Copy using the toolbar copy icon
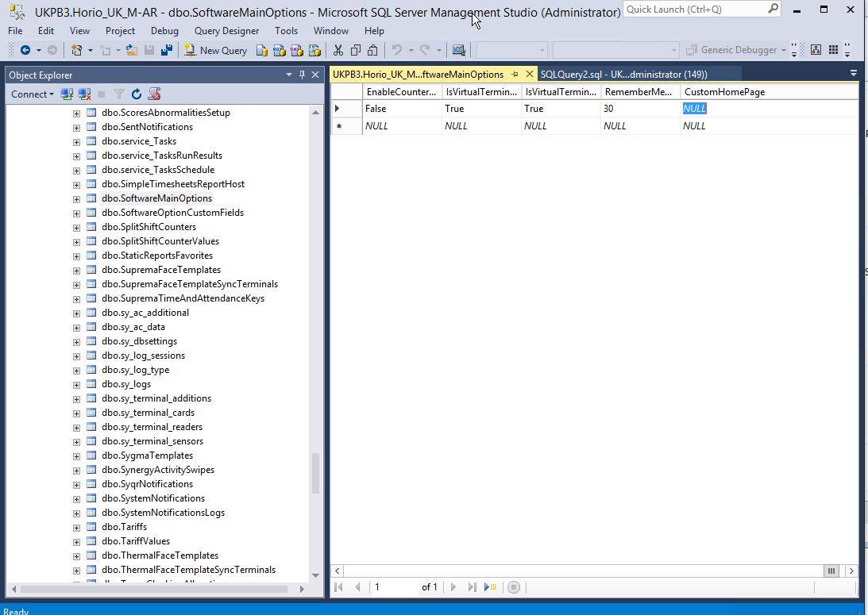 pos(356,50)
